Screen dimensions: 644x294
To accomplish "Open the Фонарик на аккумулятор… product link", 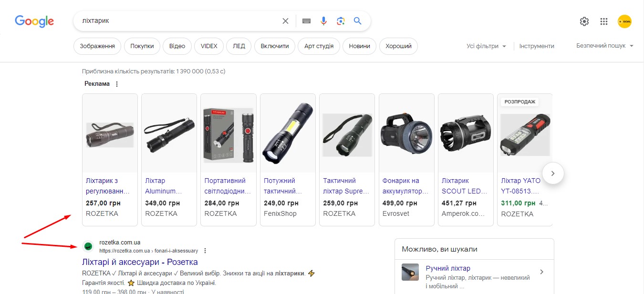I will point(405,186).
